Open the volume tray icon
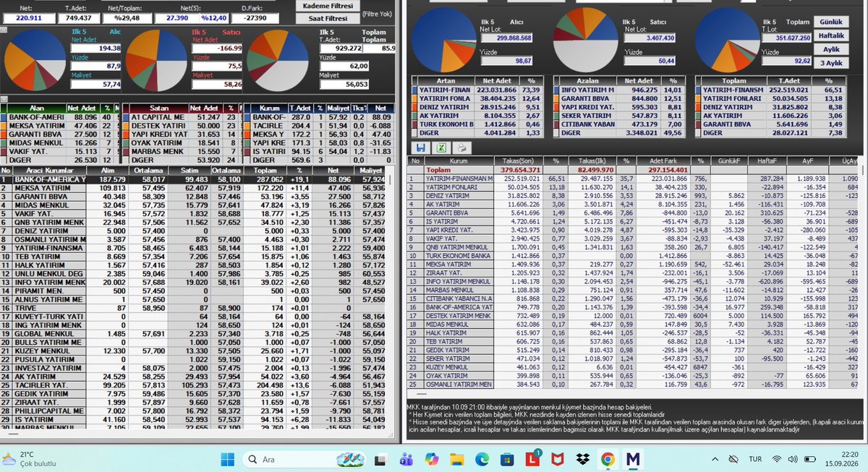The height and width of the screenshot is (472, 868). click(792, 459)
